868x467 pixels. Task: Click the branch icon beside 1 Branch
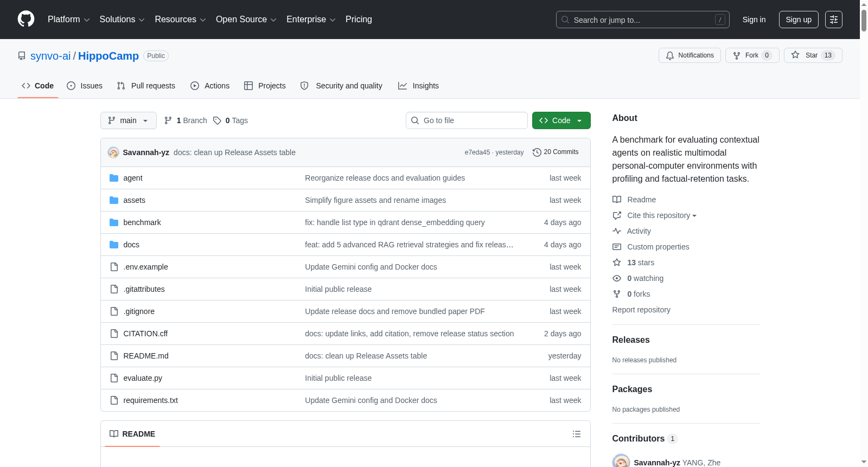(168, 120)
